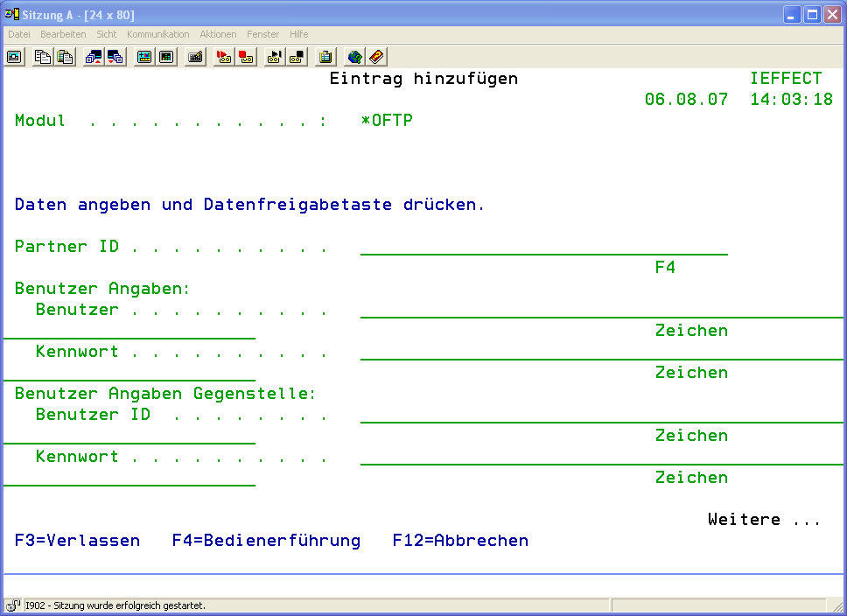Screen dimensions: 847x616
Task: Open Receive File from host icon
Action: click(x=115, y=57)
